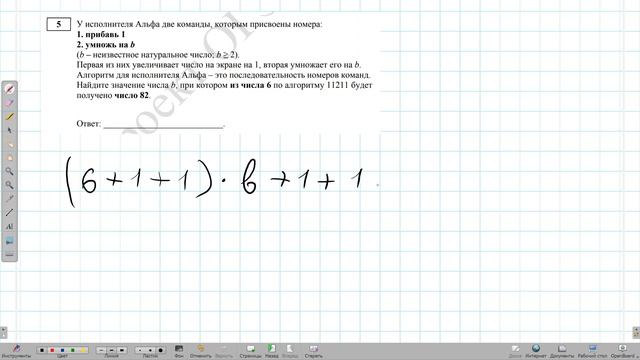The width and height of the screenshot is (640, 360).
Task: Open the OpenBoard menu button
Action: point(623,351)
